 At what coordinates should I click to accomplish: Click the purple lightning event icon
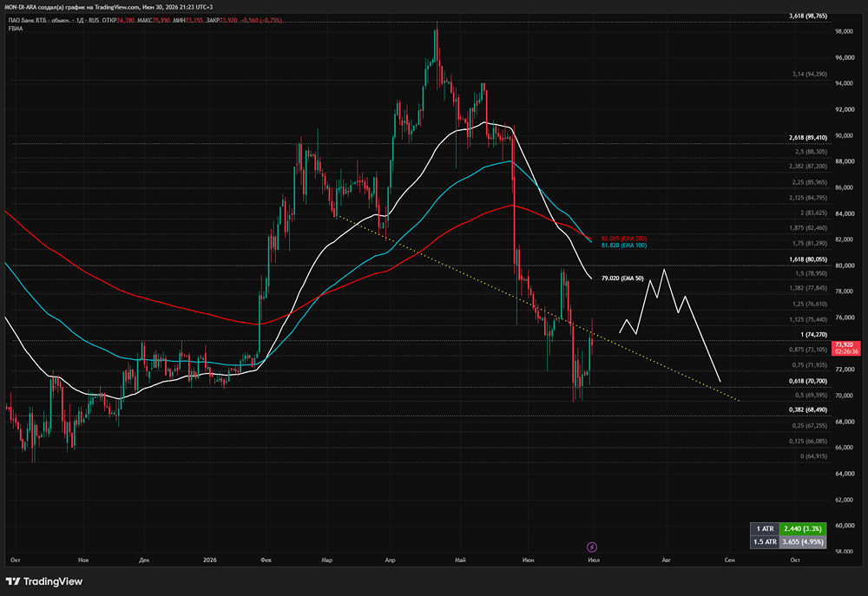click(592, 547)
